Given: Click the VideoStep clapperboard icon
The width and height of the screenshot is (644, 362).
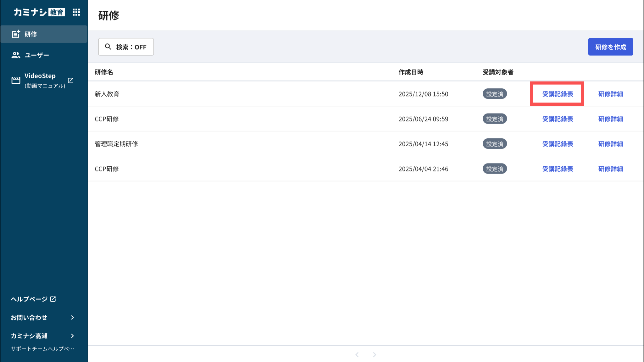Looking at the screenshot, I should tap(16, 81).
